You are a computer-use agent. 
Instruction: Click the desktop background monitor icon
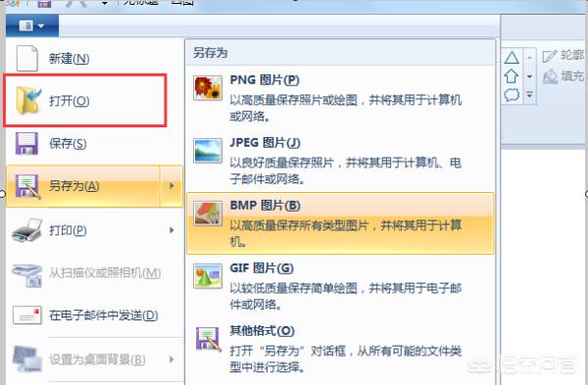point(27,359)
